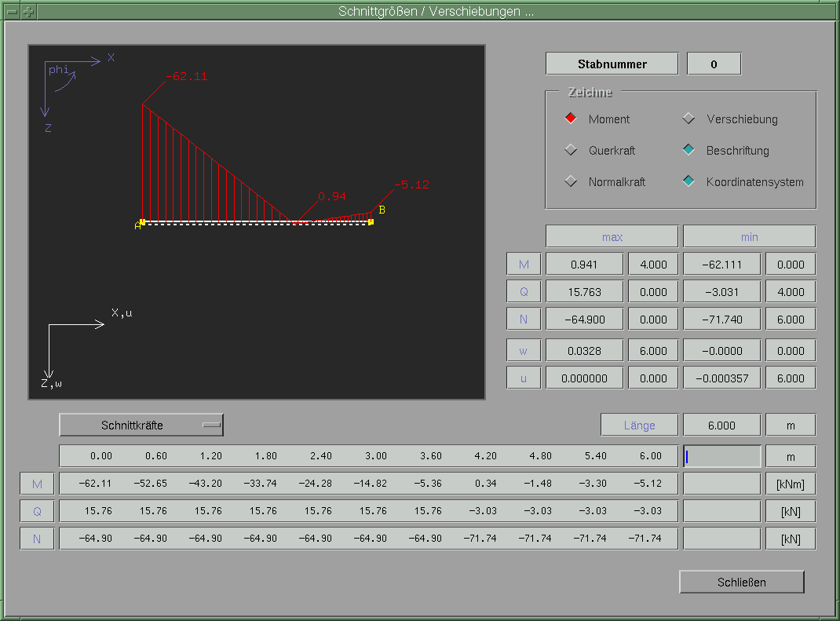
Task: Click the Schließen button
Action: (741, 583)
